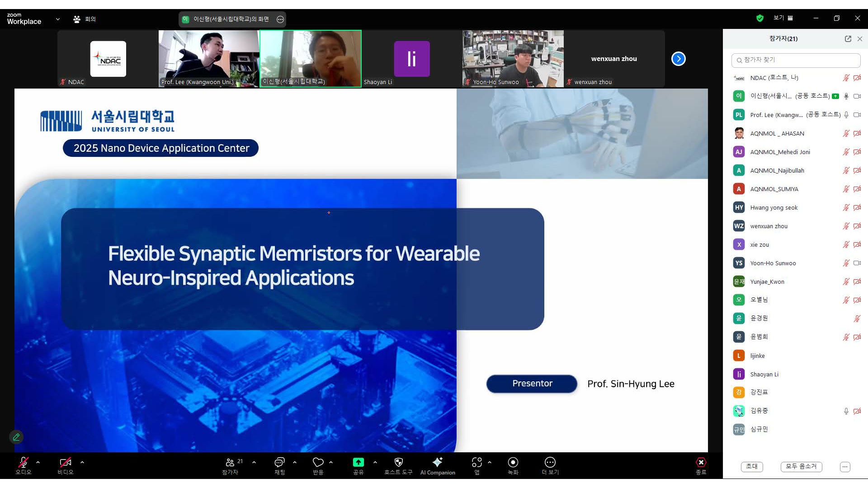This screenshot has height=488, width=868.
Task: Select participant Hwang yong seok
Action: click(x=796, y=207)
